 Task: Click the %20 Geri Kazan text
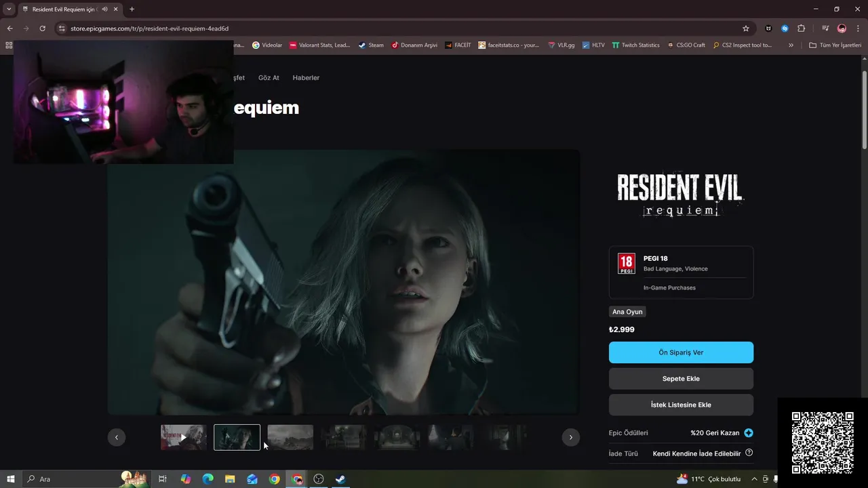click(x=715, y=433)
